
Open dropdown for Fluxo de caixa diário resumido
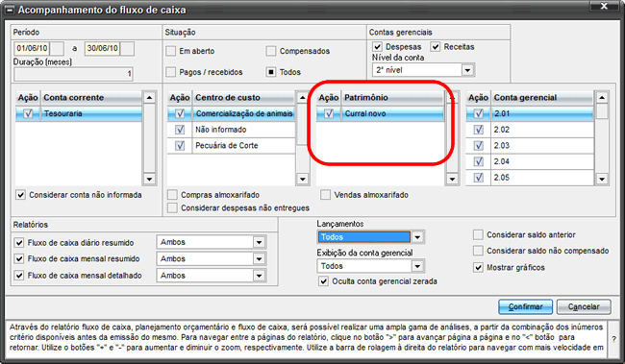click(259, 242)
